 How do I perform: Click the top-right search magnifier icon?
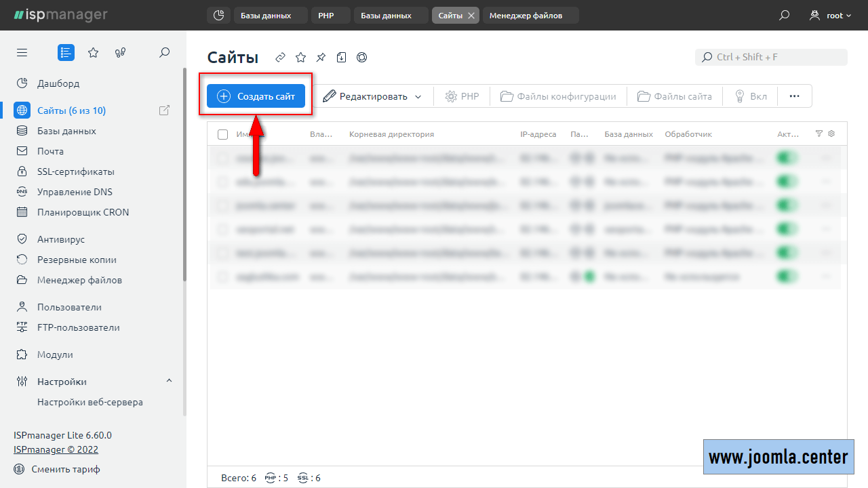pyautogui.click(x=785, y=15)
